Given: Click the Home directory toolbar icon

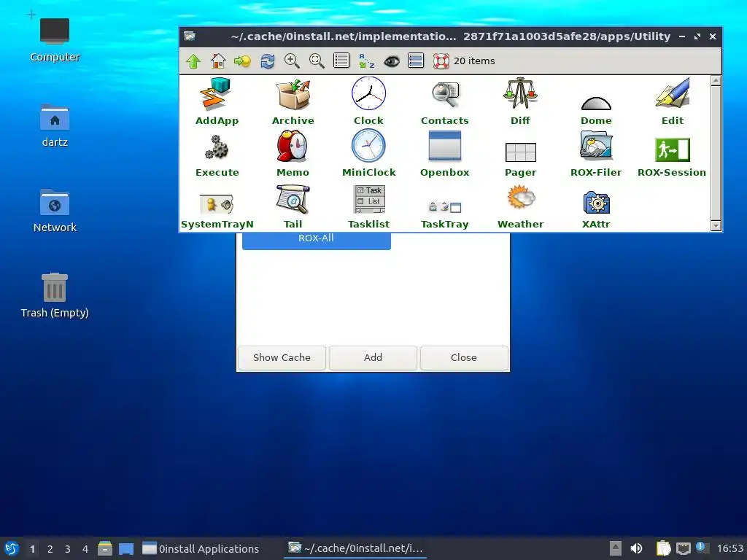Looking at the screenshot, I should (218, 61).
